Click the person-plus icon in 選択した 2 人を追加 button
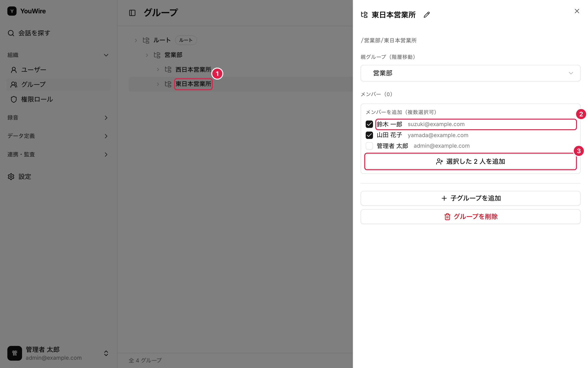 tap(439, 162)
